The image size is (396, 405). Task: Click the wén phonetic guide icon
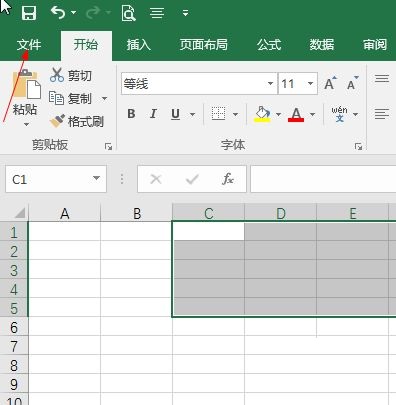click(339, 114)
